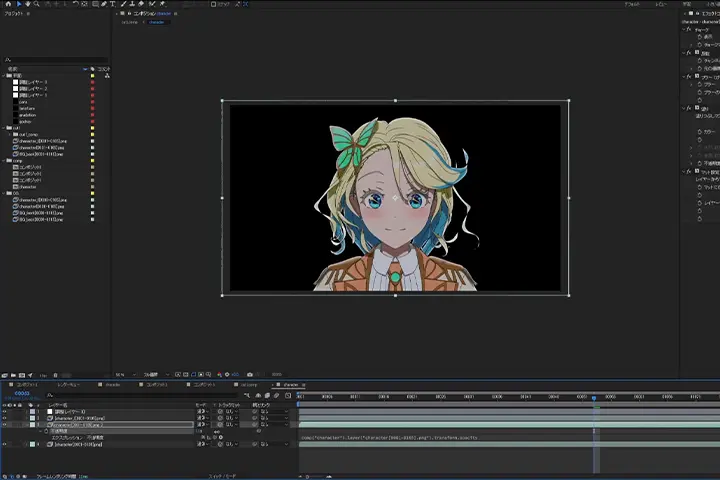Hide timeline layer 2 with eye icon
The height and width of the screenshot is (480, 720).
pos(4,418)
